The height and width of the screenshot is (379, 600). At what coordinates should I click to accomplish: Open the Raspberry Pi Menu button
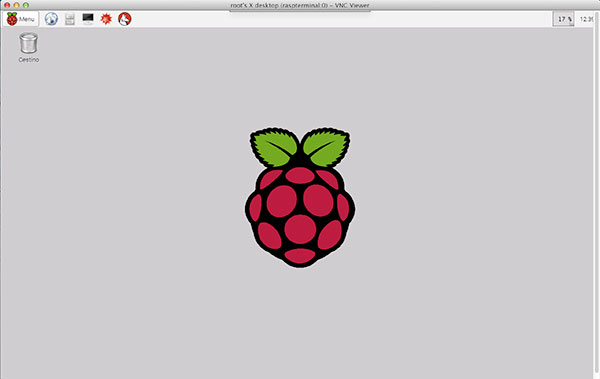click(21, 19)
